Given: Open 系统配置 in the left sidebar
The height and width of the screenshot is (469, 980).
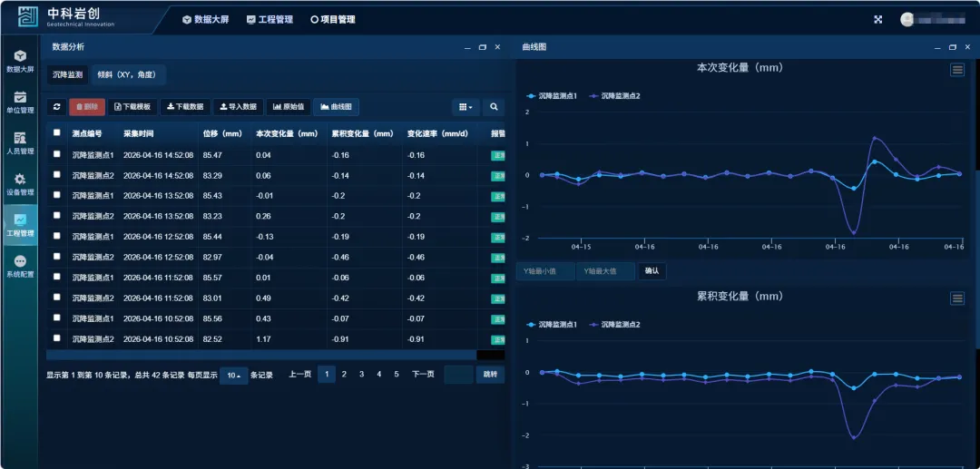Looking at the screenshot, I should pos(20,266).
